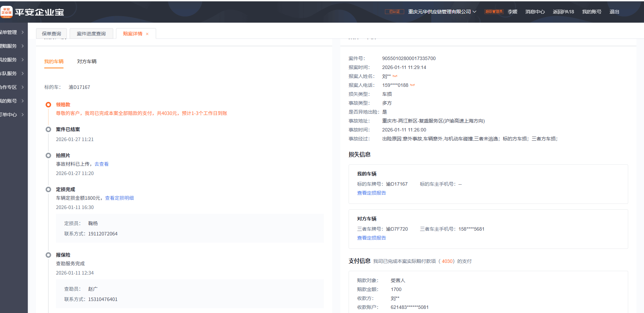The width and height of the screenshot is (644, 313).
Task: Click the 平安企业宝 logo icon
Action: (x=7, y=12)
